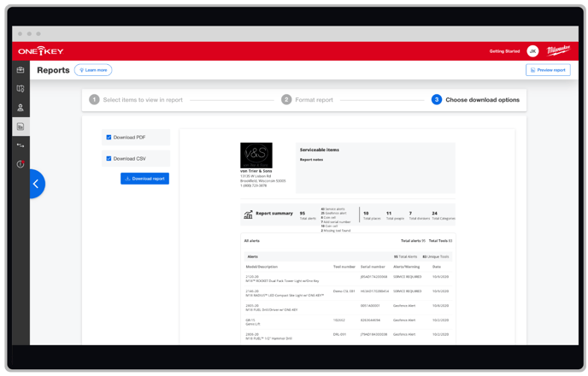Viewport: 588px width, 376px height.
Task: Click the von Trier & Sons company name
Action: (x=256, y=171)
